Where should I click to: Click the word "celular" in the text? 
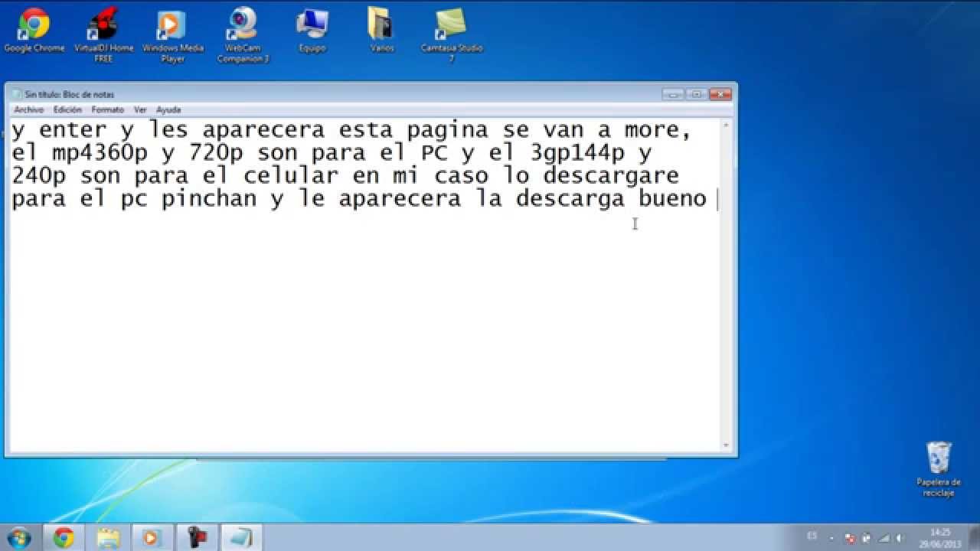coord(291,176)
